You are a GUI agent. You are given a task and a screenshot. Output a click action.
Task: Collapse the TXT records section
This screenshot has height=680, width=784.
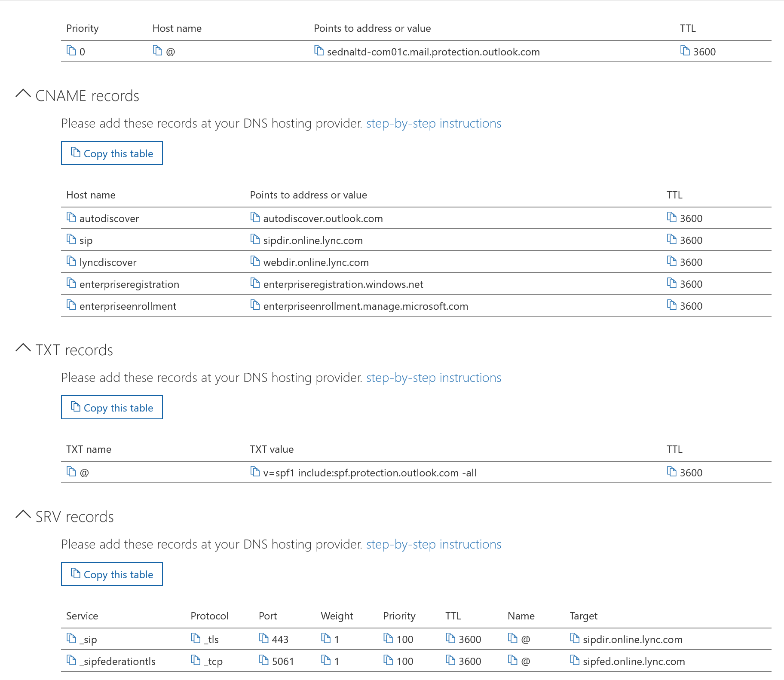23,348
